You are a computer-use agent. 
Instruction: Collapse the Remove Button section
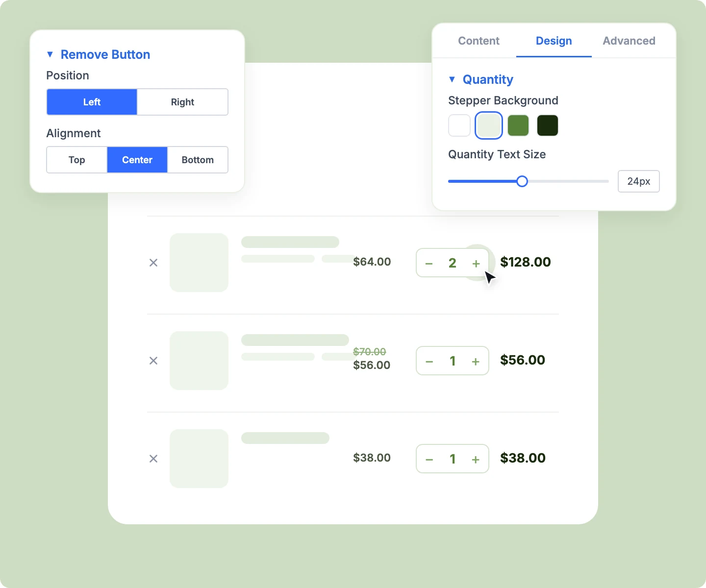point(50,54)
